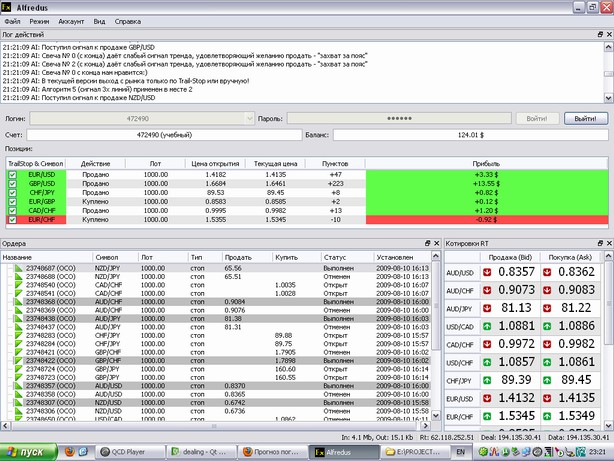This screenshot has width=614, height=461.
Task: Click the disabled Войти! button
Action: (x=536, y=118)
